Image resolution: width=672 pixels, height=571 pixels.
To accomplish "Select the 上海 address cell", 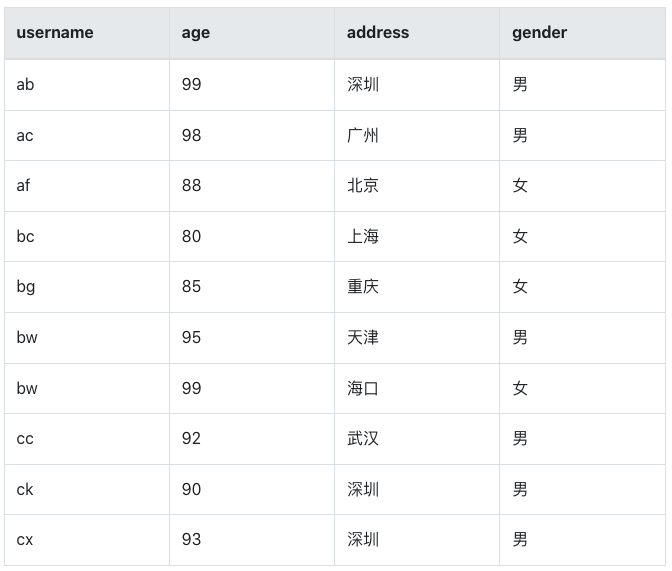I will click(x=363, y=237).
